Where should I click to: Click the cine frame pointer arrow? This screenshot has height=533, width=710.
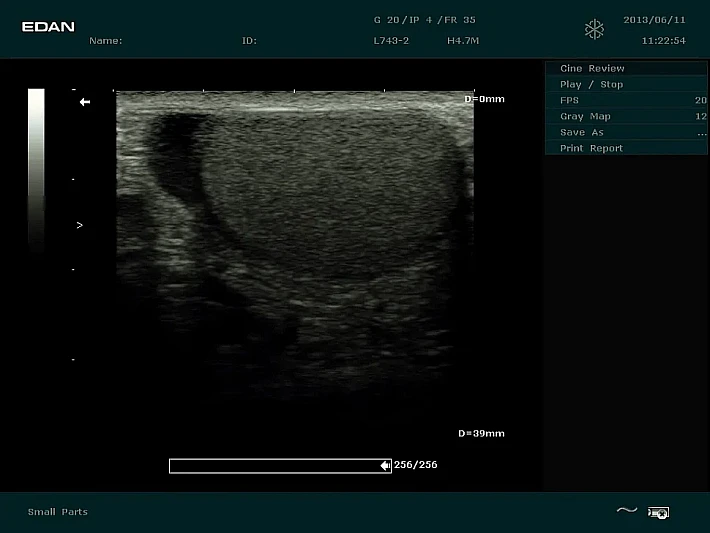click(385, 466)
